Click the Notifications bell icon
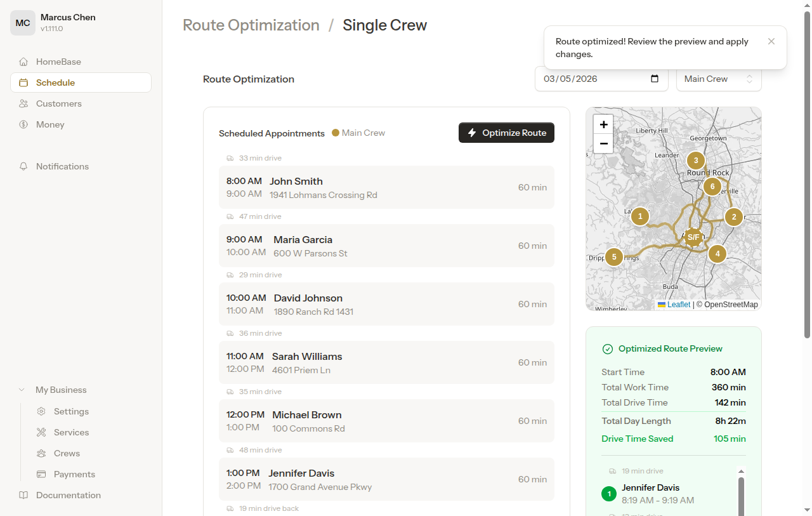The width and height of the screenshot is (812, 516). click(23, 166)
